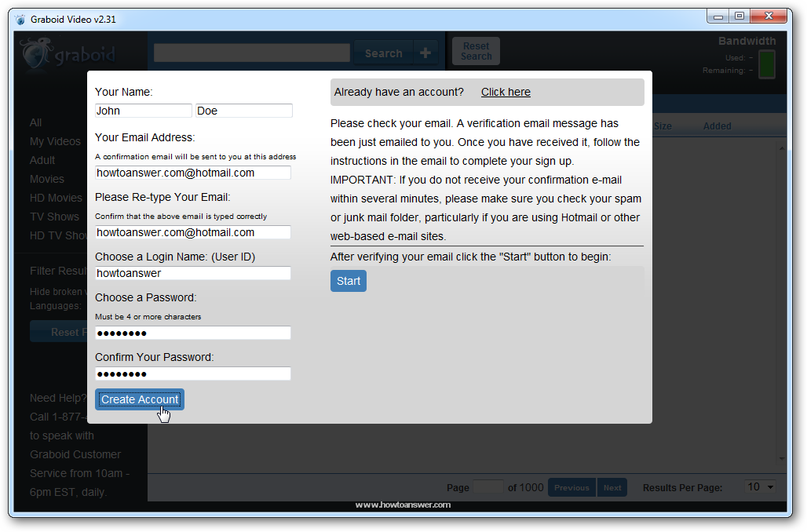Select the All category in the sidebar
The image size is (807, 532).
click(x=35, y=122)
